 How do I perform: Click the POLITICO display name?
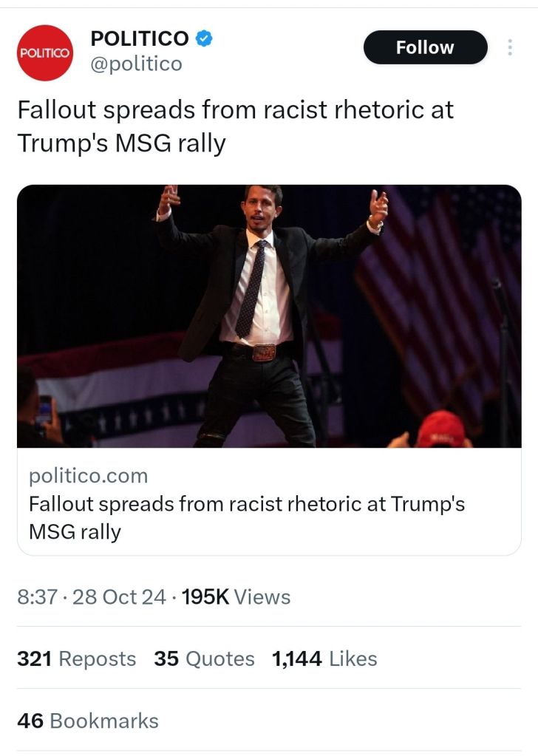[x=139, y=38]
